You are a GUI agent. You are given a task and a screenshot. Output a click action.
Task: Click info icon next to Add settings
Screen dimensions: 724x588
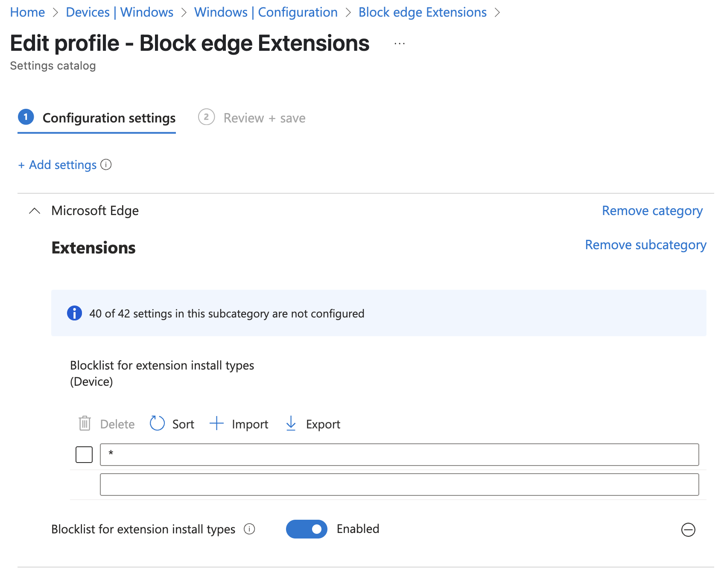106,165
